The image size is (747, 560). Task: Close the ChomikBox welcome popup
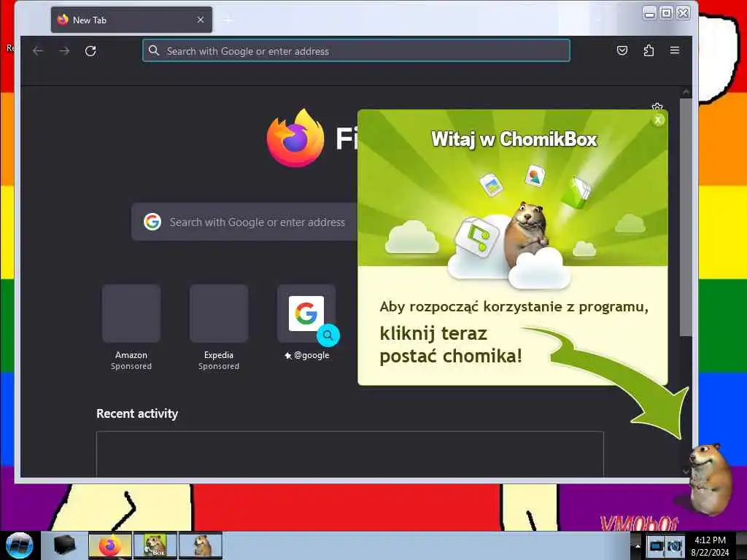pos(658,120)
